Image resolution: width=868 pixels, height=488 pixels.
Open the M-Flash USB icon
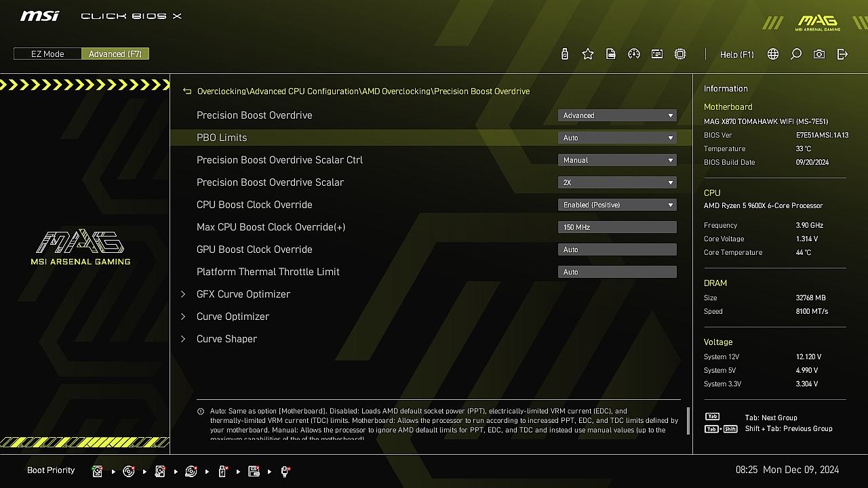coord(565,54)
